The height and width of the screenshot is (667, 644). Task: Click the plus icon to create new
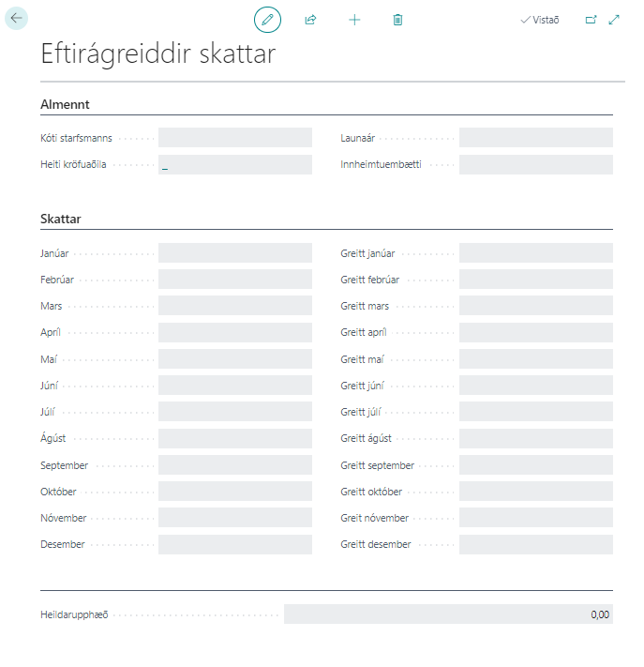354,20
